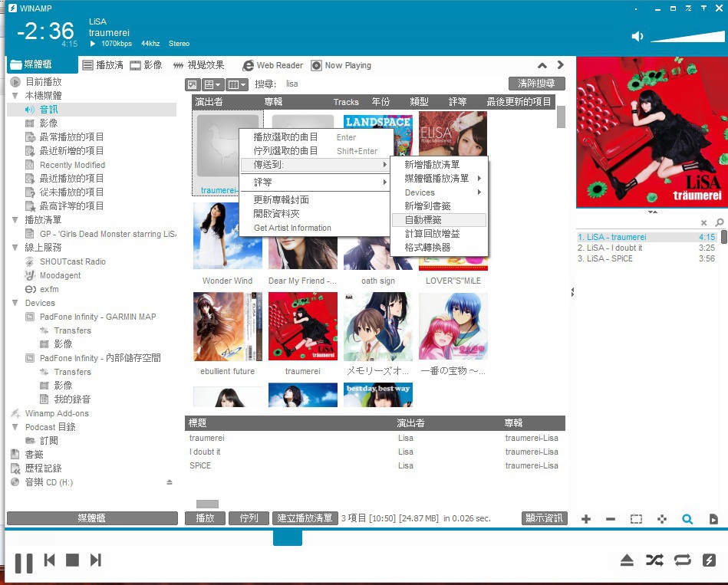728x585 pixels.
Task: Click the 顯示資訊 show info button
Action: pos(544,518)
